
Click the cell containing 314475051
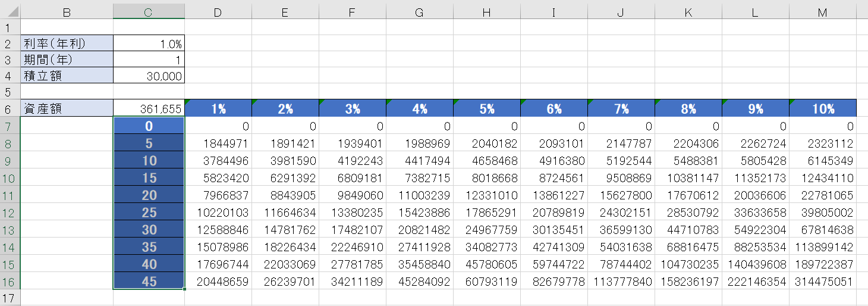[x=823, y=282]
